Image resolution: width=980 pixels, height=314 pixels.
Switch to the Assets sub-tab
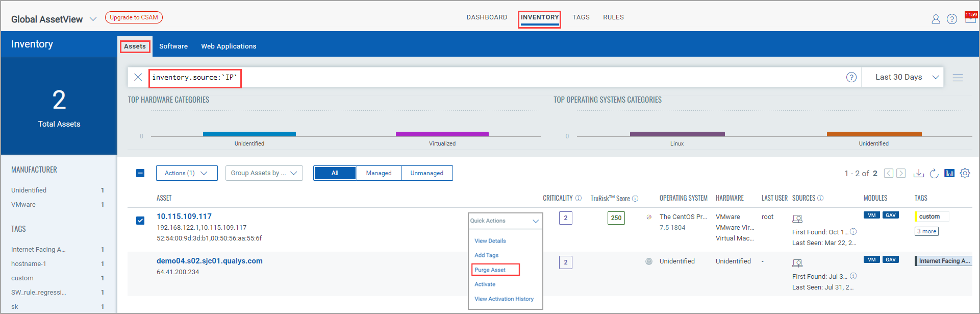135,46
